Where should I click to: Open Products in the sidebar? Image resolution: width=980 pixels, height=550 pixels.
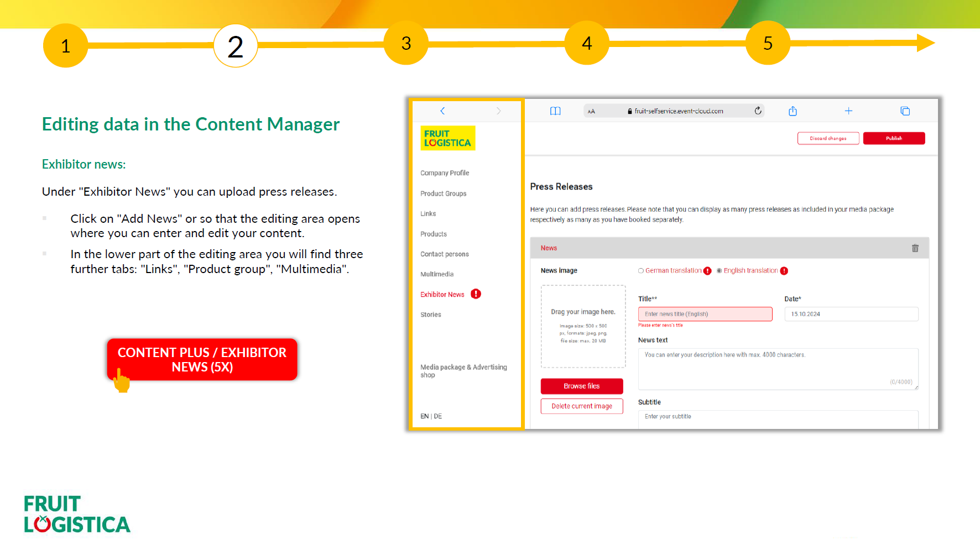434,234
